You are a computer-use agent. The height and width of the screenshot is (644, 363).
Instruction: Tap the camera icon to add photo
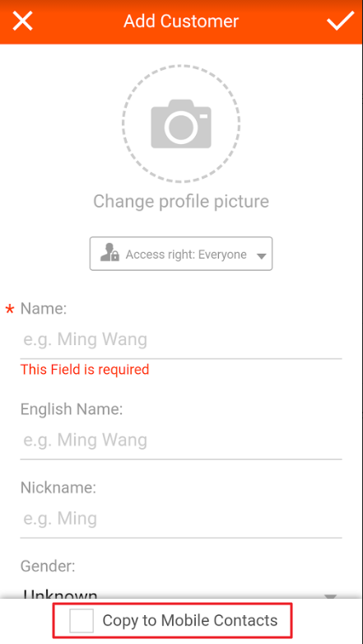click(181, 124)
